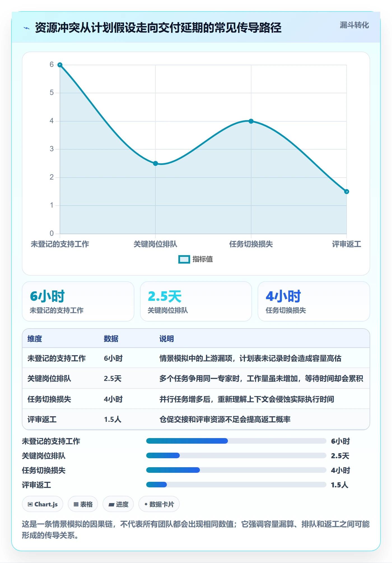Click the 任务切换损失 x-axis label

[251, 244]
